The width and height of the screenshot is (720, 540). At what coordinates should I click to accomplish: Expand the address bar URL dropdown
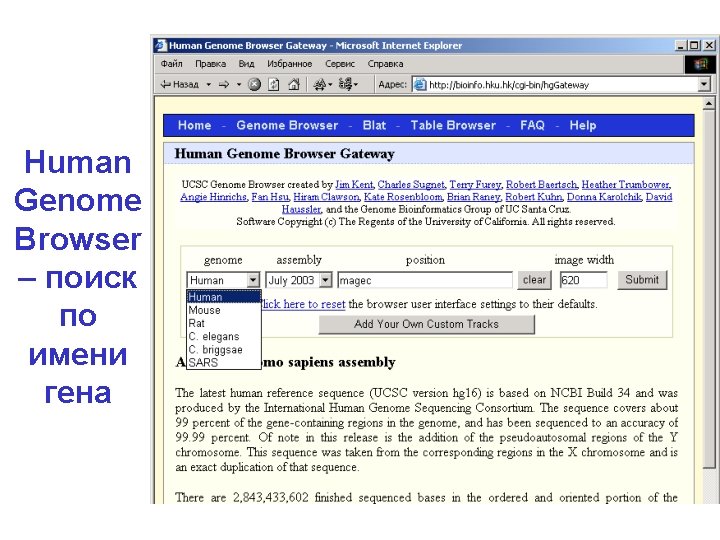point(704,84)
